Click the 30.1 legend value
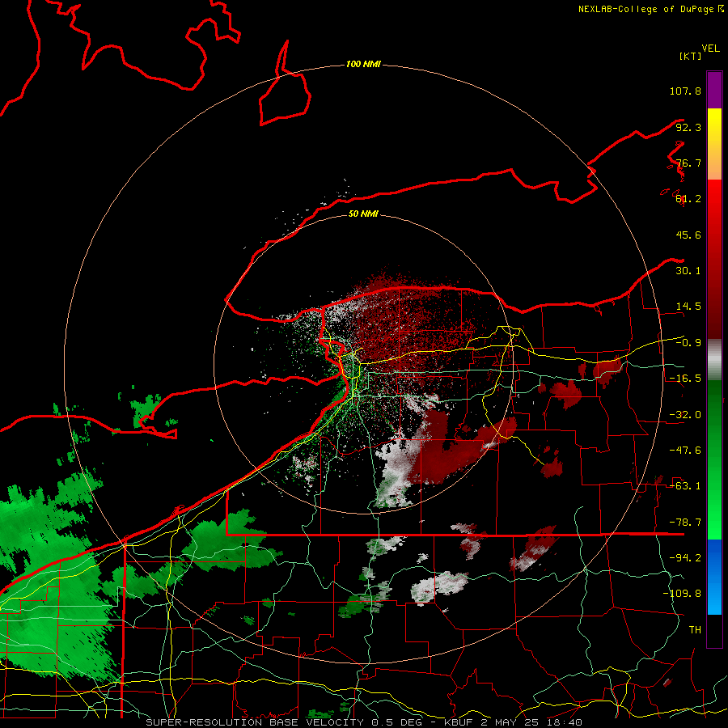This screenshot has width=728, height=728. coord(688,271)
